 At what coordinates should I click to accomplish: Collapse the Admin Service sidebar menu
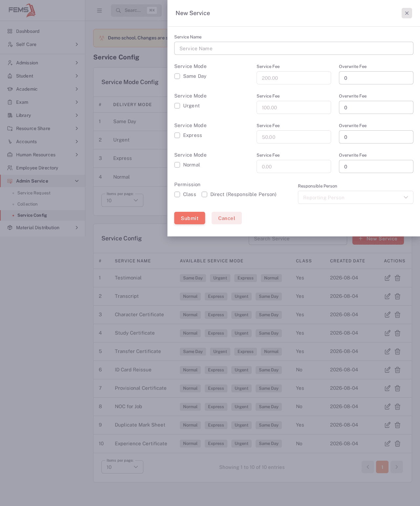click(x=43, y=181)
